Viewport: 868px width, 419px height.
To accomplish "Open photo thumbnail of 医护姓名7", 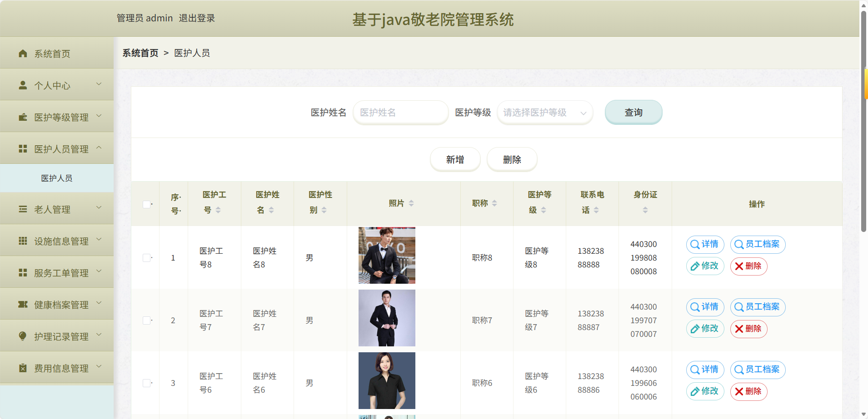I will coord(387,318).
